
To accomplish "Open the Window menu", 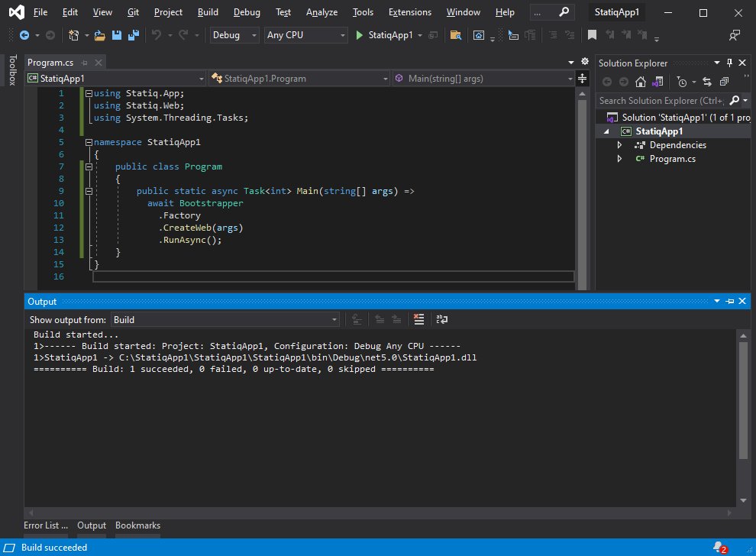I will click(463, 12).
